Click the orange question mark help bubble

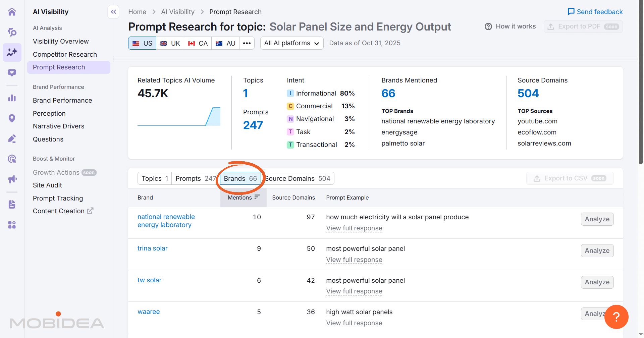click(616, 317)
